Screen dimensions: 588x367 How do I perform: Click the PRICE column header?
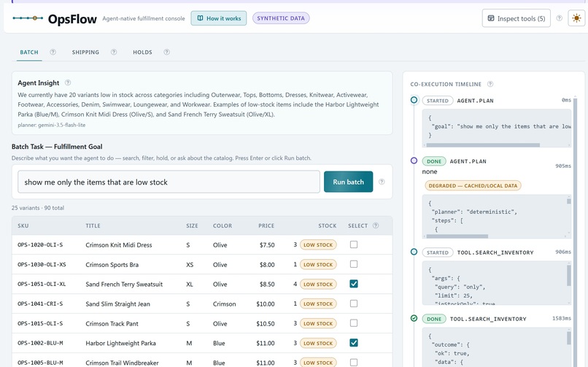click(x=266, y=225)
